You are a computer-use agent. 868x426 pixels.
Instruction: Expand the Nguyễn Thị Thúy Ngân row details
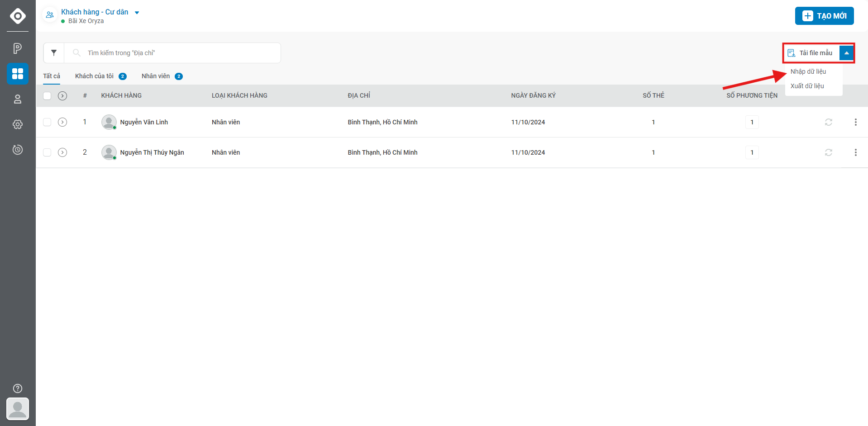tap(62, 152)
